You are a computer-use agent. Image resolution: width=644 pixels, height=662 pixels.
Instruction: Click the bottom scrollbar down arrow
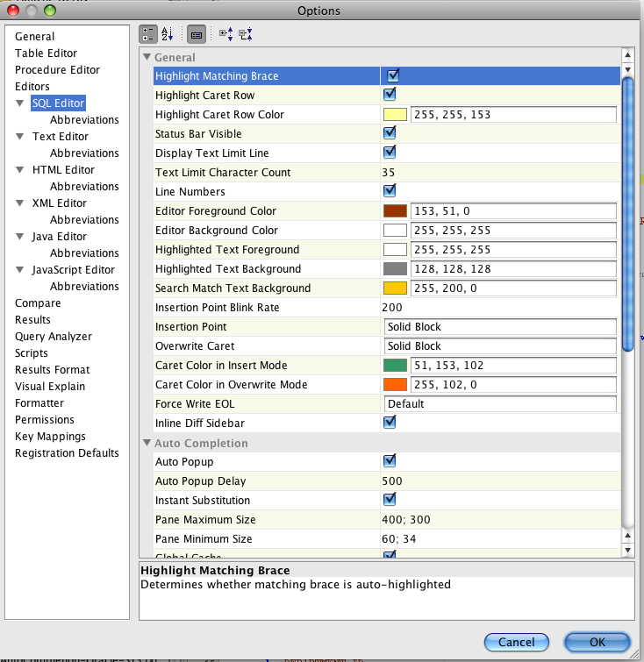pos(628,550)
